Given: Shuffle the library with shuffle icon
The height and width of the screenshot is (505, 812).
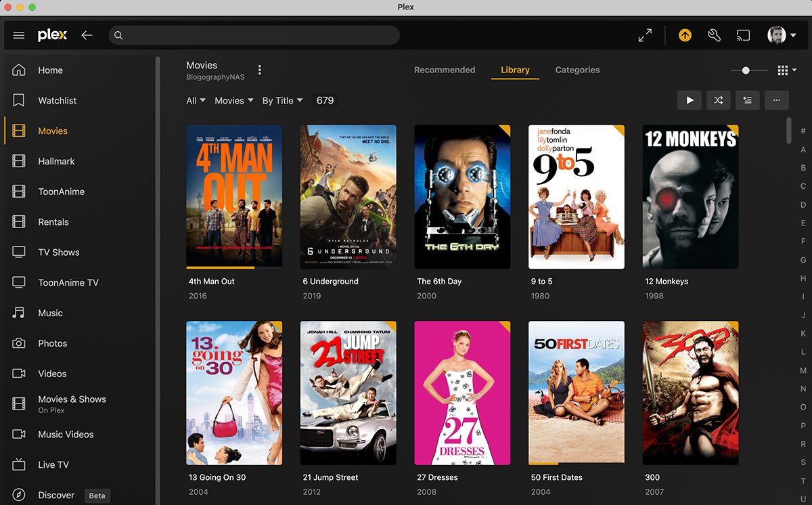Looking at the screenshot, I should [x=719, y=100].
